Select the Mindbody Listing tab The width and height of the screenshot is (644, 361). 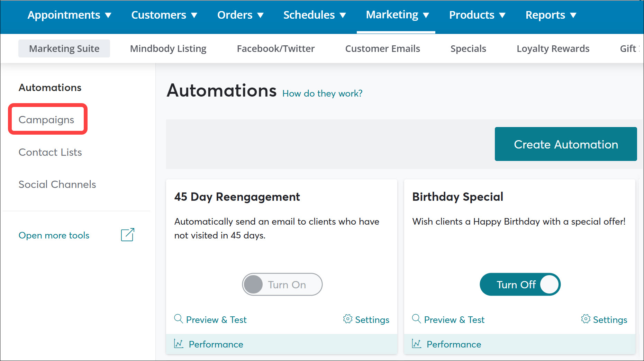(x=168, y=48)
